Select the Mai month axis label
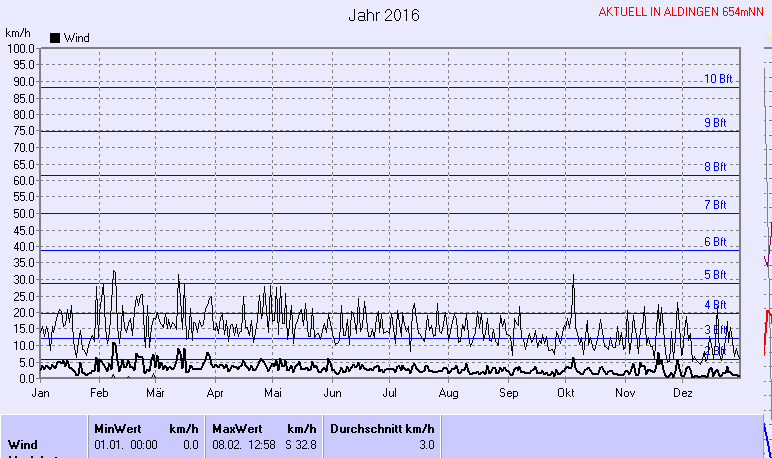This screenshot has height=458, width=772. 274,394
